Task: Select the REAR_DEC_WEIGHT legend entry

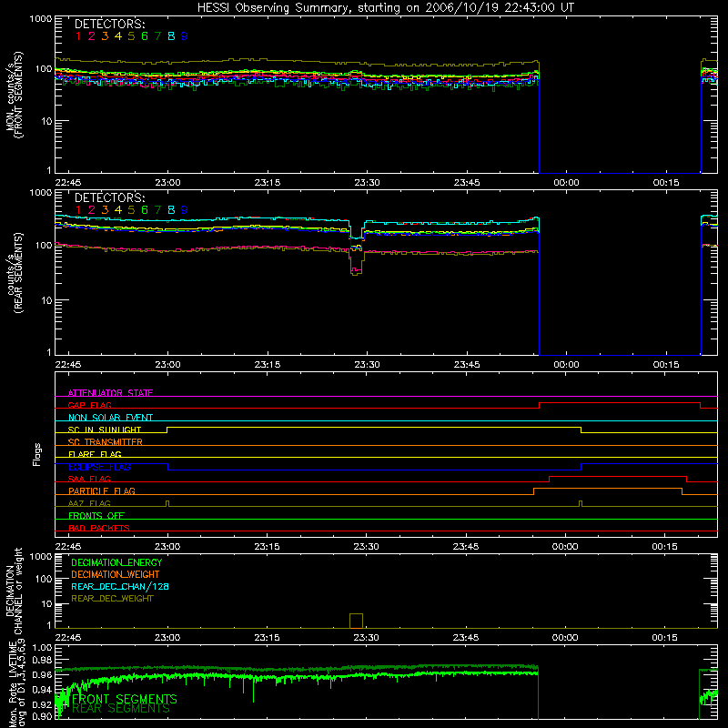Action: (x=112, y=599)
